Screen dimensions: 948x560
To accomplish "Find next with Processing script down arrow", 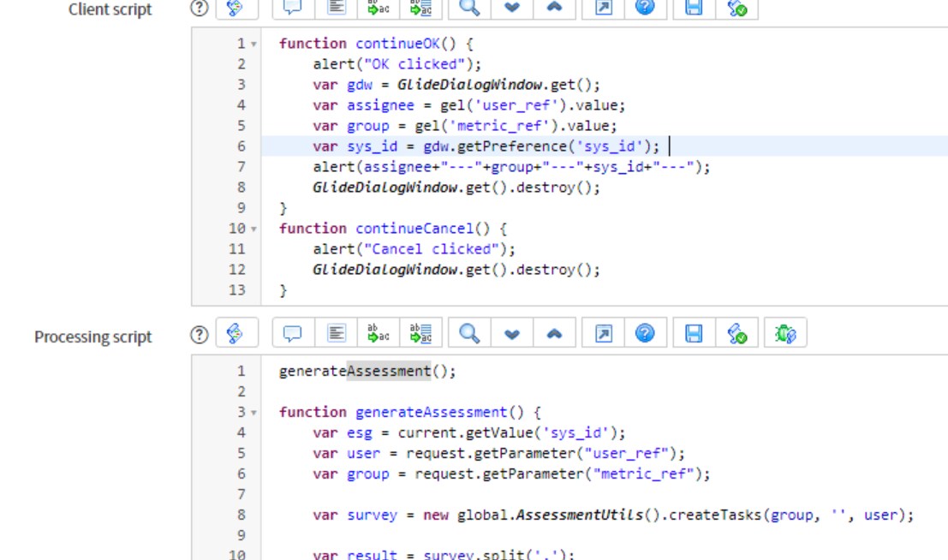I will [512, 333].
